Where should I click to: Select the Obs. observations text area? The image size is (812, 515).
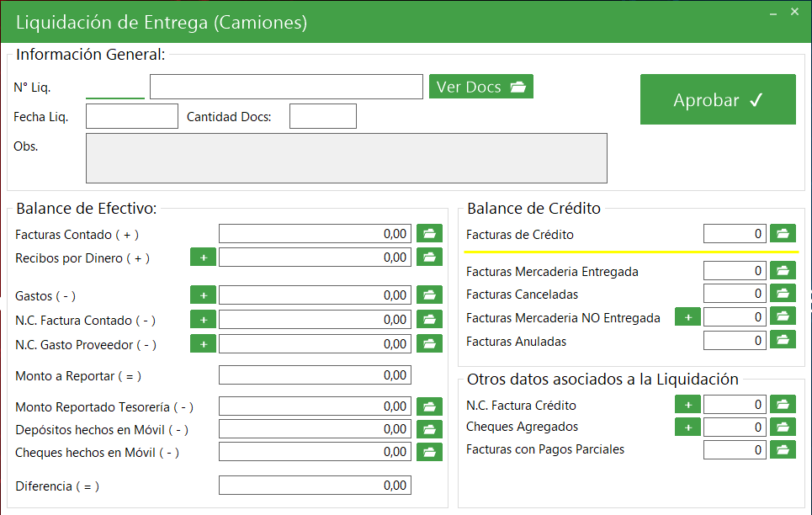click(346, 157)
